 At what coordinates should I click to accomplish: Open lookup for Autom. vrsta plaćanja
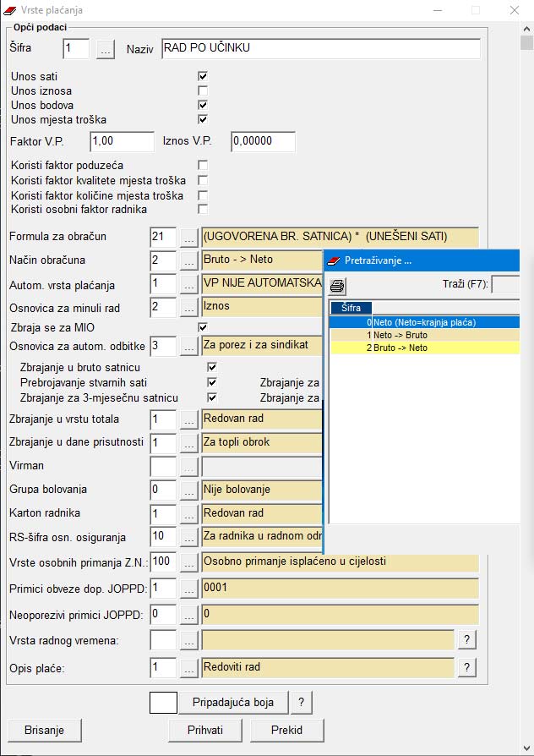click(x=189, y=285)
